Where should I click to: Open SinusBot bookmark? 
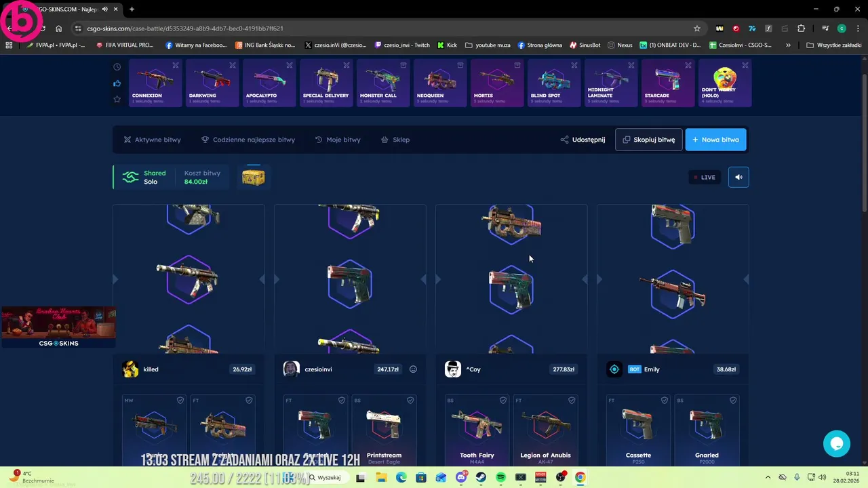pos(585,45)
